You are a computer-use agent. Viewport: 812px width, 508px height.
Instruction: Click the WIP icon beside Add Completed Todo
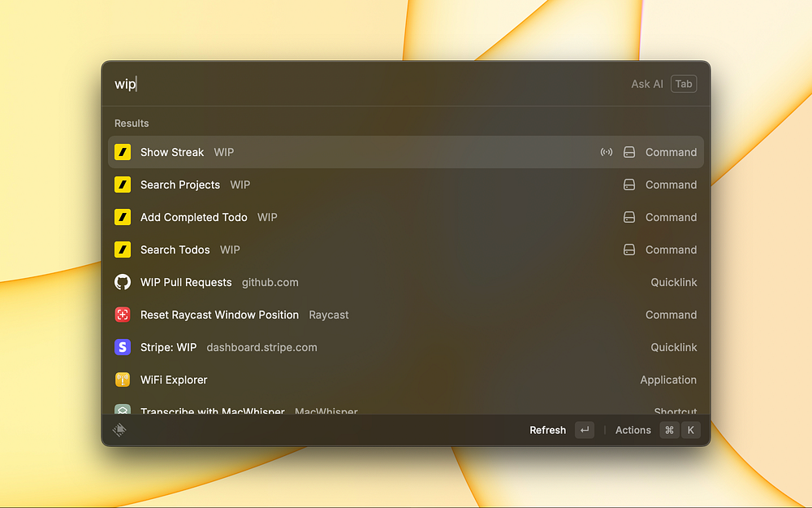pyautogui.click(x=123, y=217)
